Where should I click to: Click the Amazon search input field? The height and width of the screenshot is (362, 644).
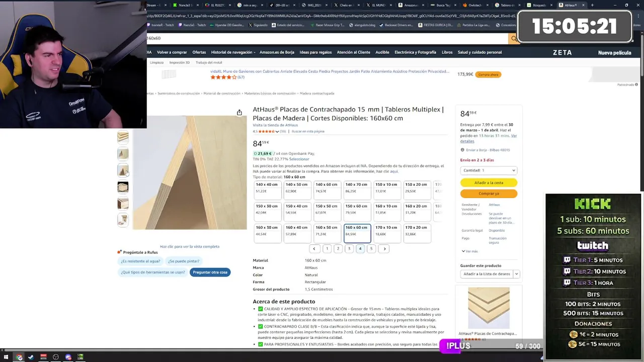[x=327, y=38]
